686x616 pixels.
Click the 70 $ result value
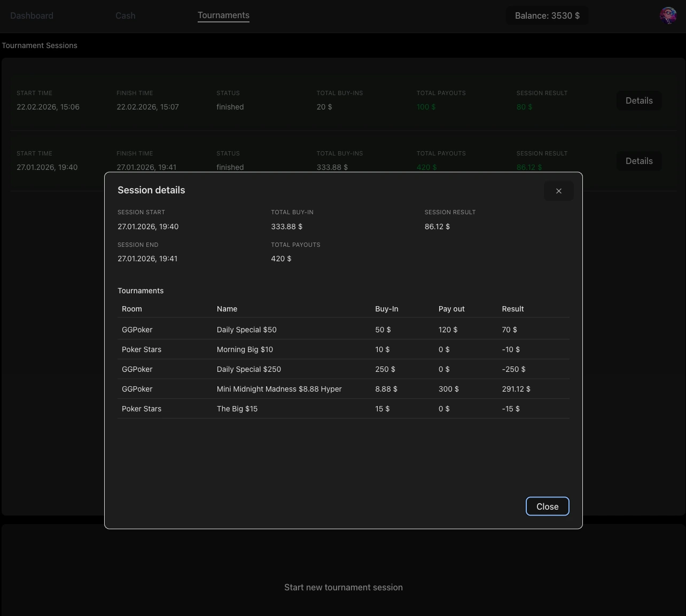pyautogui.click(x=510, y=330)
